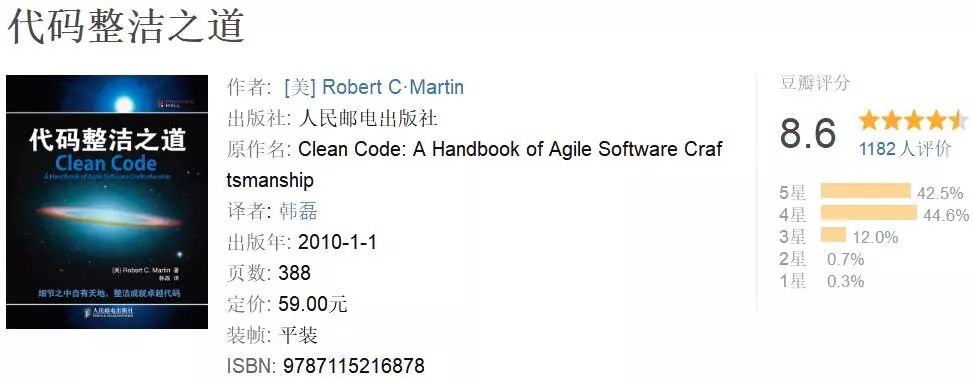
Task: Click the publisher name 人民邮电出版社
Action: pos(368,118)
